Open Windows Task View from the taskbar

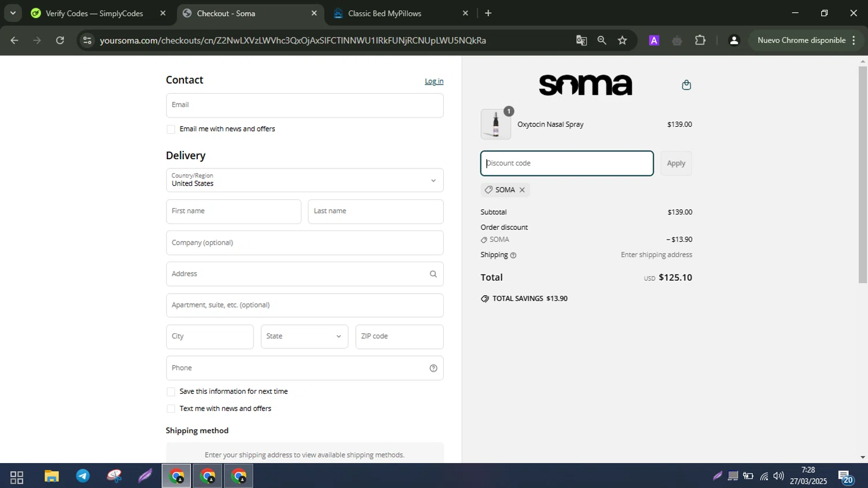click(x=17, y=477)
